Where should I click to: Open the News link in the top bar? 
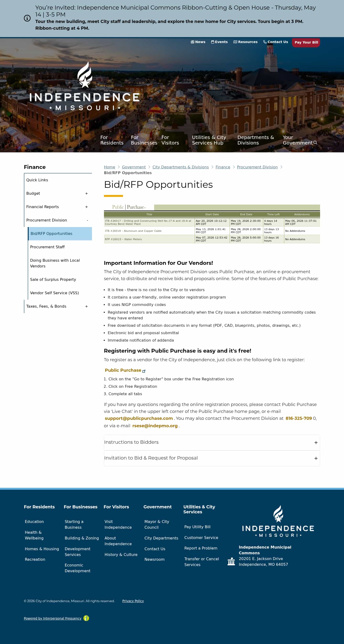click(198, 42)
